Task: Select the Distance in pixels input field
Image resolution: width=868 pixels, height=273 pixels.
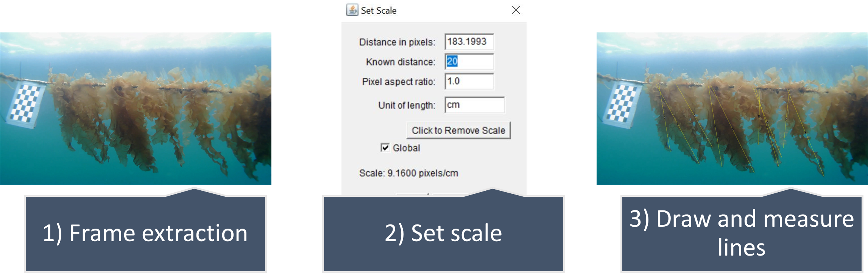Action: click(x=469, y=42)
